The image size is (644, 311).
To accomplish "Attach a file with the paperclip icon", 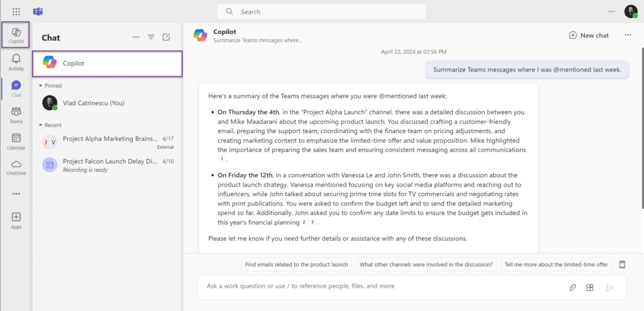I will [x=572, y=288].
